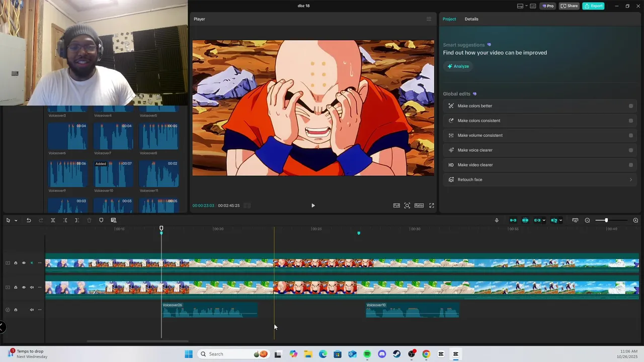
Task: Click the Full quality preview icon
Action: pyautogui.click(x=396, y=206)
